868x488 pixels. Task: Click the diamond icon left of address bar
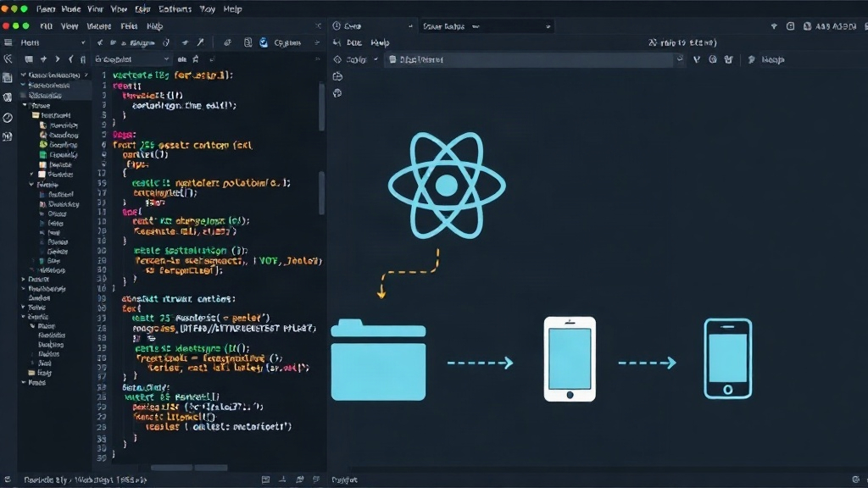click(x=337, y=59)
